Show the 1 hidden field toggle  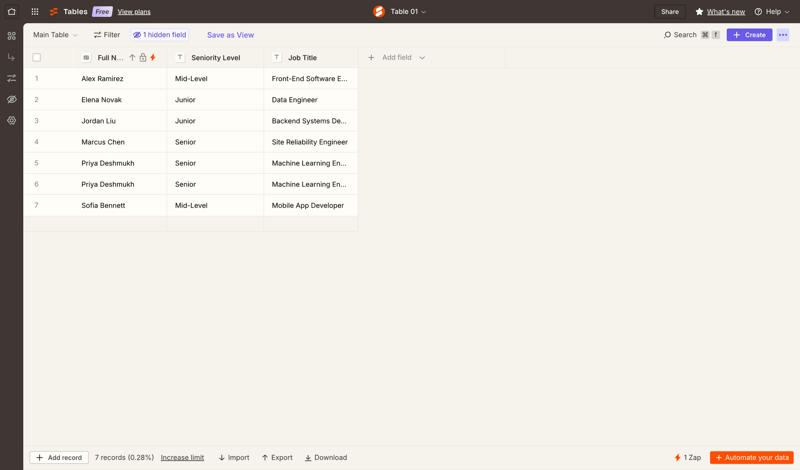pyautogui.click(x=160, y=35)
